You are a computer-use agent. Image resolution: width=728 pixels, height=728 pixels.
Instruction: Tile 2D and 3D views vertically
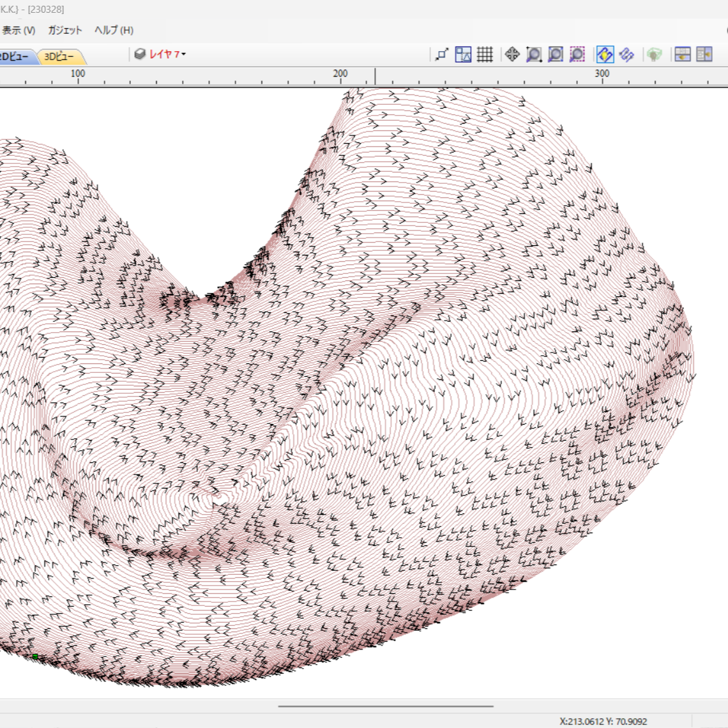704,54
